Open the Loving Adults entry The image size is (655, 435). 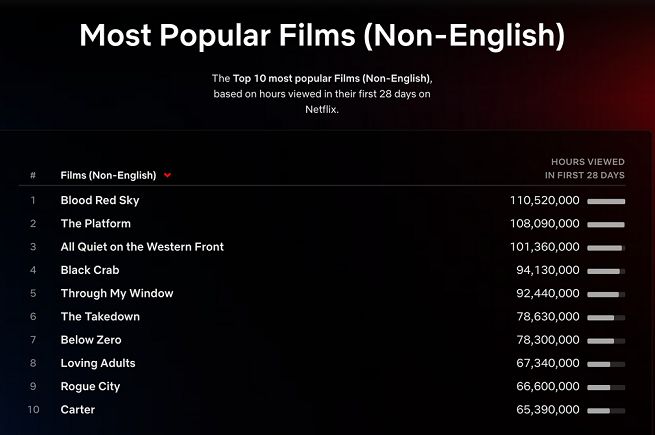click(x=98, y=363)
